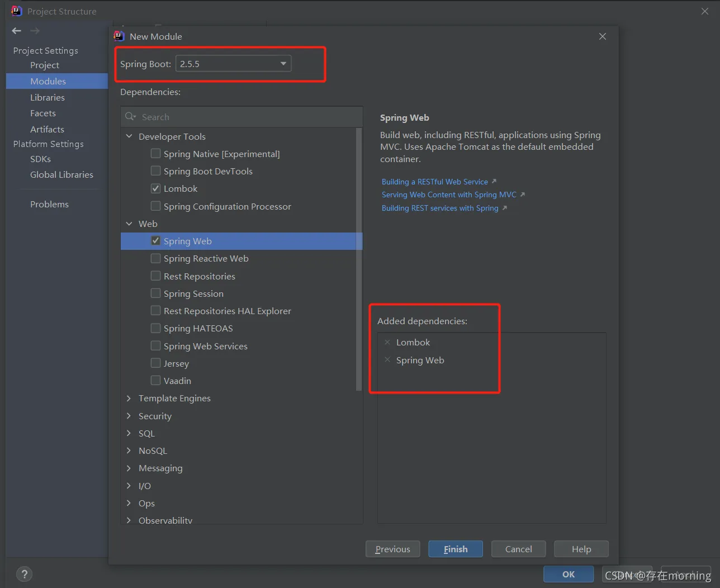Screen dimensions: 720x588
Task: Click the search magnifier icon in Dependencies
Action: click(130, 116)
